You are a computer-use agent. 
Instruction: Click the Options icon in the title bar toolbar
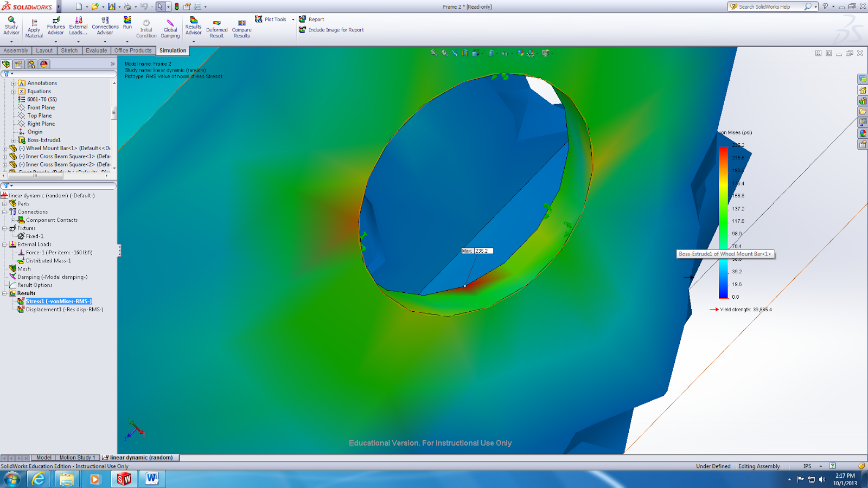coord(197,7)
